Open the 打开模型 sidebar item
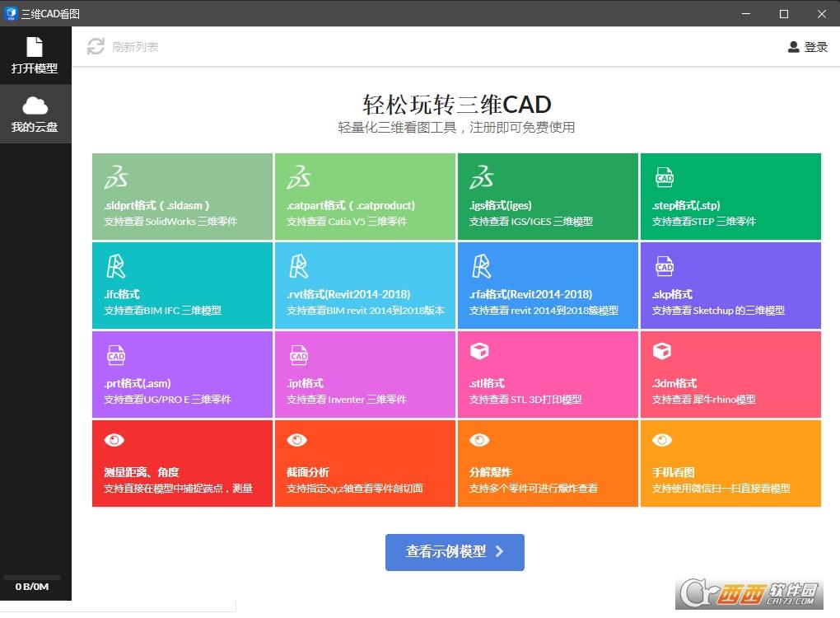This screenshot has width=840, height=618. 35,55
